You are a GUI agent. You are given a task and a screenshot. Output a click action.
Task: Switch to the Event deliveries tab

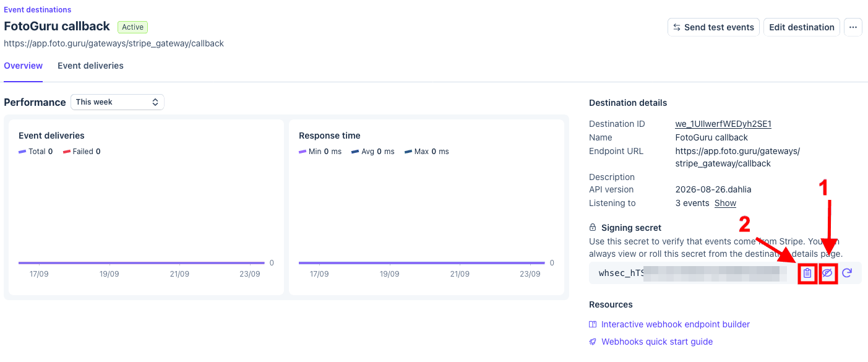pyautogui.click(x=90, y=66)
